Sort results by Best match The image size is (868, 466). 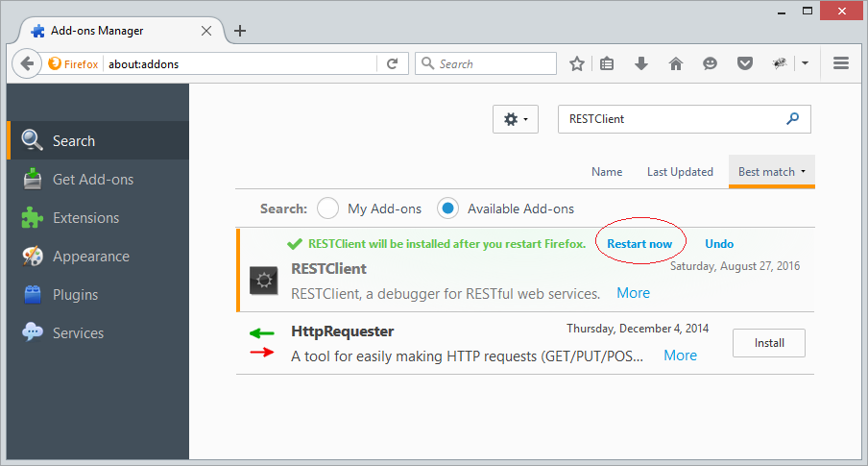pyautogui.click(x=772, y=172)
